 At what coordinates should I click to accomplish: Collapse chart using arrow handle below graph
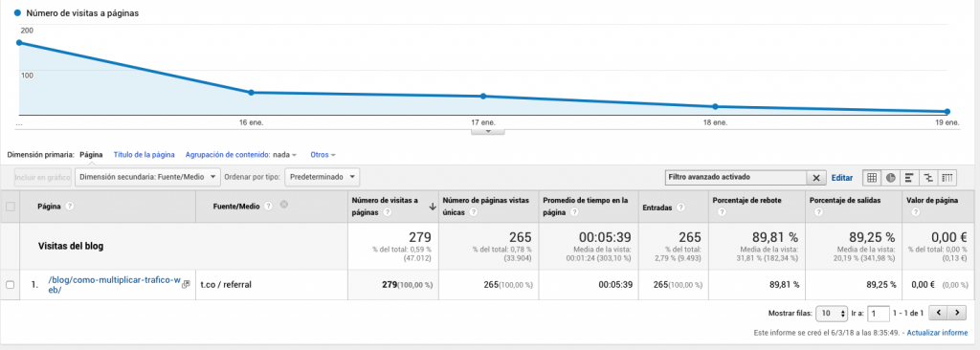tap(487, 131)
